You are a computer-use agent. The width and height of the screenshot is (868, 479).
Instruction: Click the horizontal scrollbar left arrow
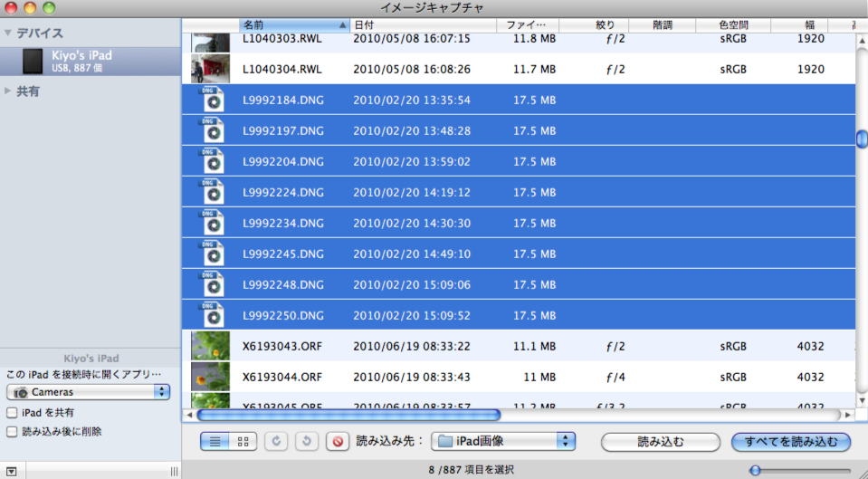[189, 414]
